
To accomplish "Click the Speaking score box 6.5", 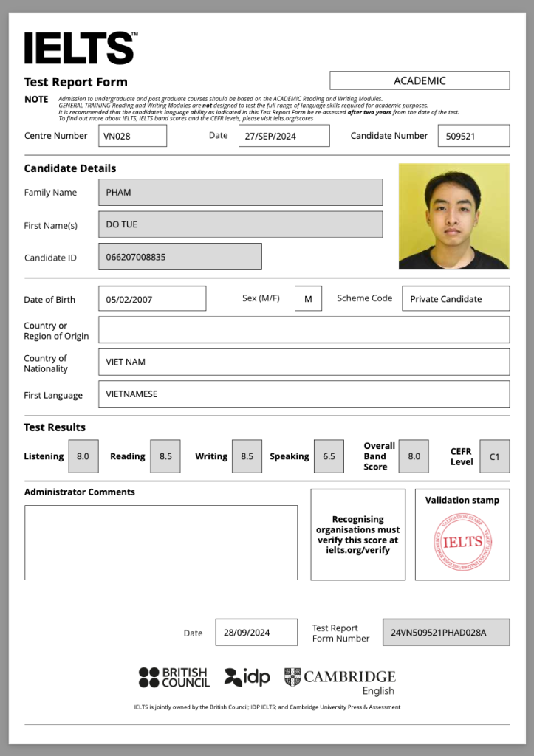I will [x=329, y=456].
